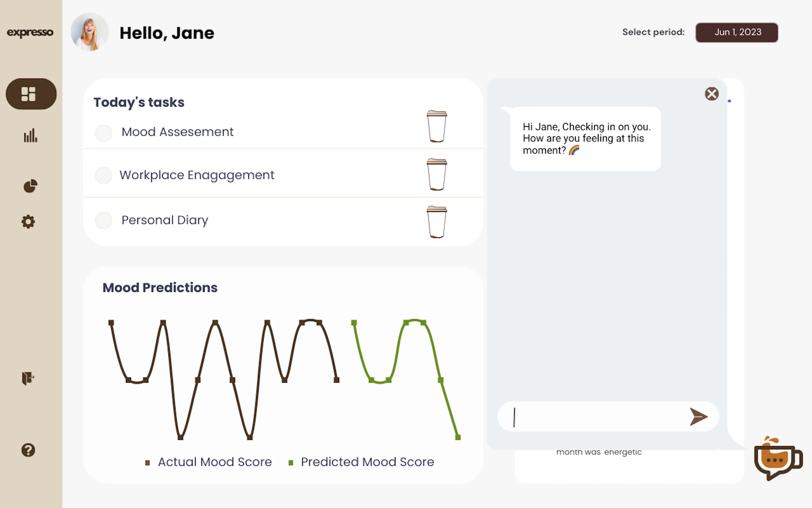Check the Mood Assesement task circle

[103, 133]
